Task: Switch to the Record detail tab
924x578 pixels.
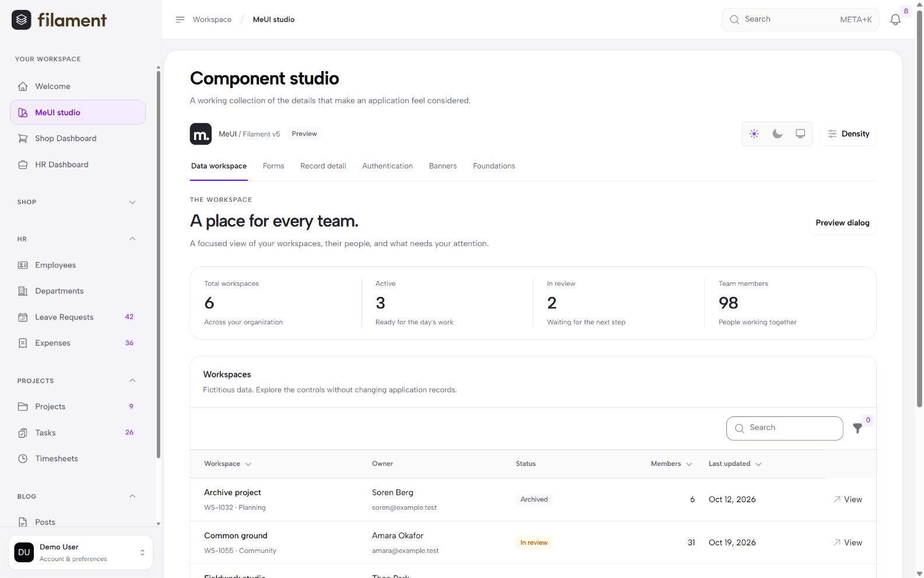Action: click(323, 166)
